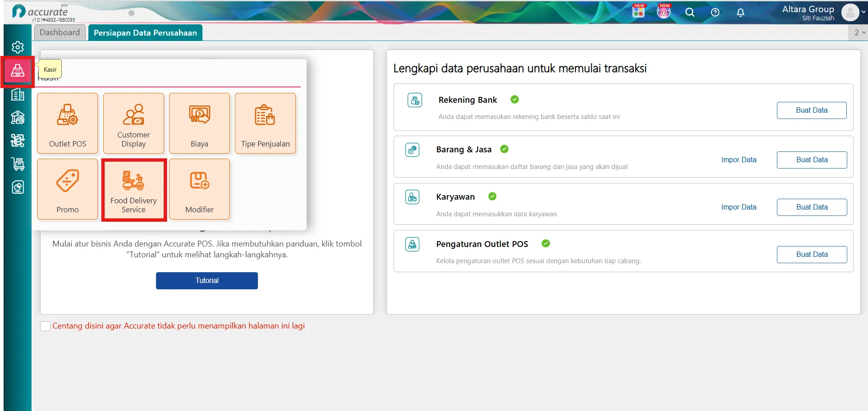Open the bank building sidebar icon

(x=18, y=118)
